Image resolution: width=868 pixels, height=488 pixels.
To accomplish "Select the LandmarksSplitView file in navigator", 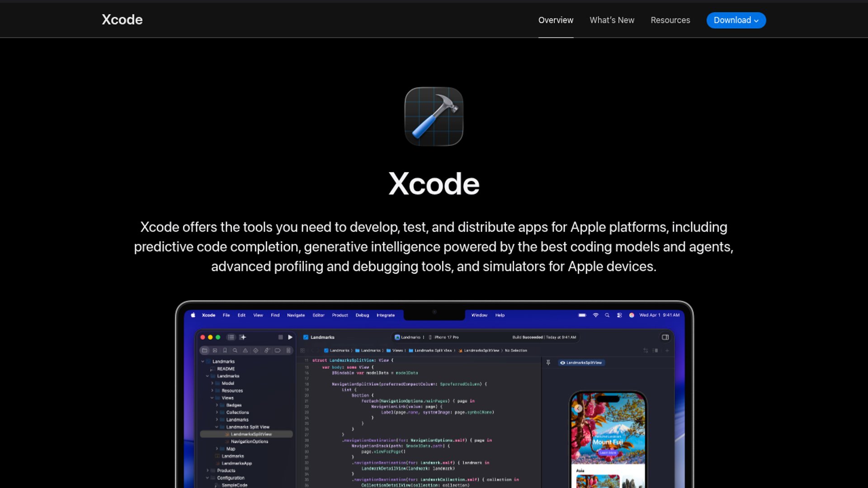I will click(246, 434).
